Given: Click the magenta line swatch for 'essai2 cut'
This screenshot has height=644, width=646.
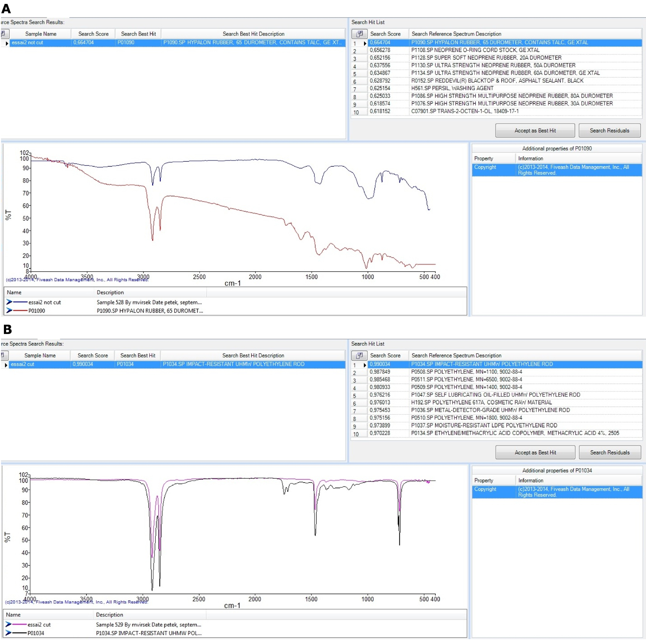Looking at the screenshot, I should click(x=20, y=624).
